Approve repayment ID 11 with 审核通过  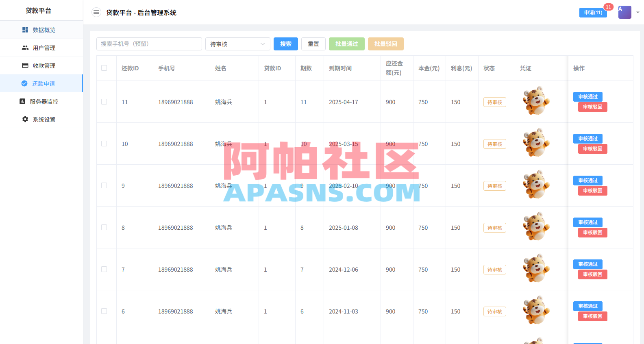click(x=588, y=97)
